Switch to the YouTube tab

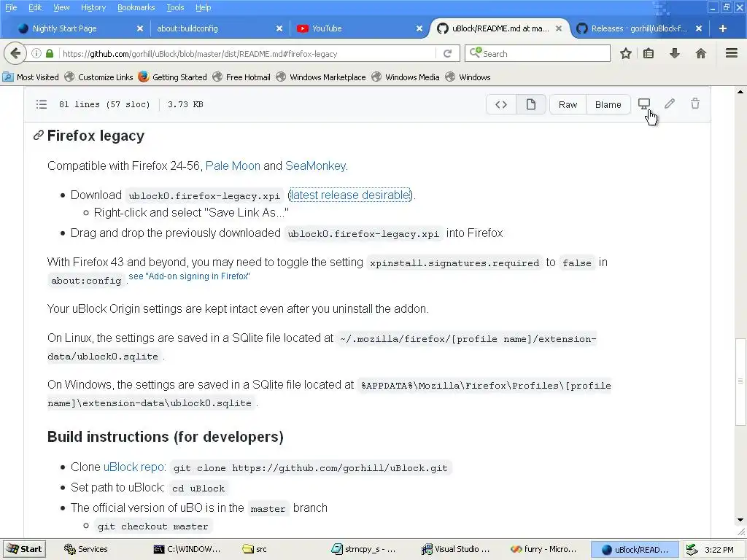click(x=327, y=28)
